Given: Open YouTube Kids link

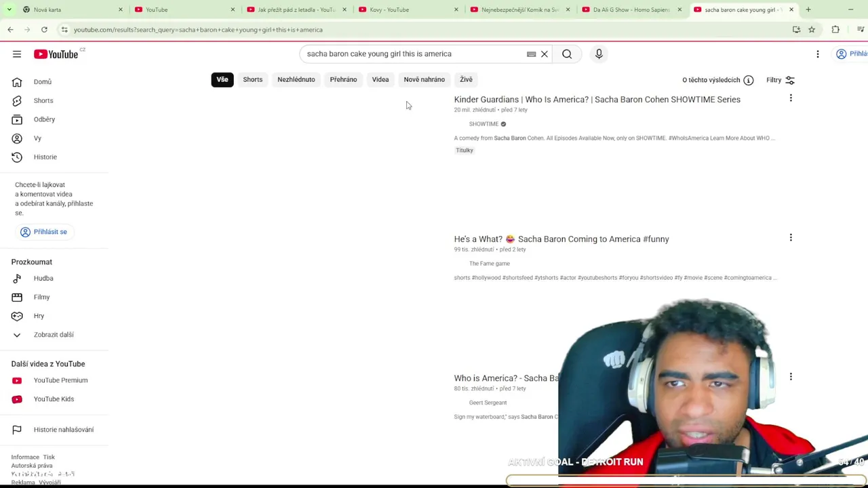Looking at the screenshot, I should point(54,399).
